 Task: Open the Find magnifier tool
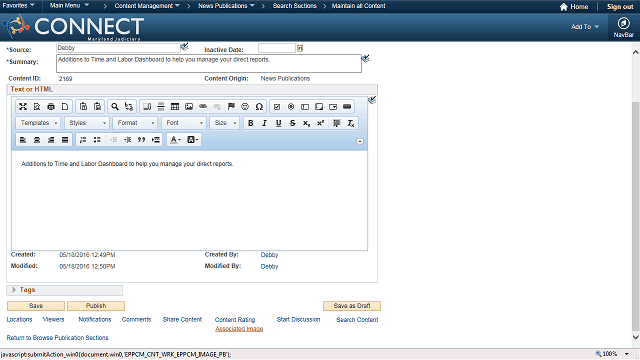pos(115,107)
